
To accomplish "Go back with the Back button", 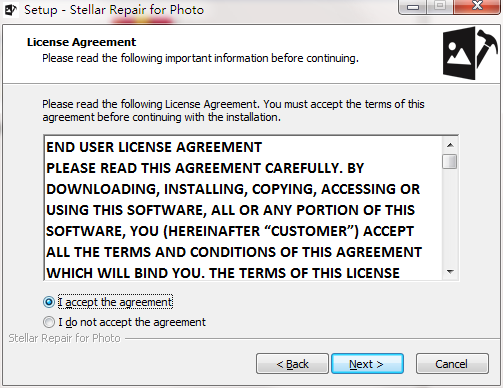I will [x=292, y=364].
